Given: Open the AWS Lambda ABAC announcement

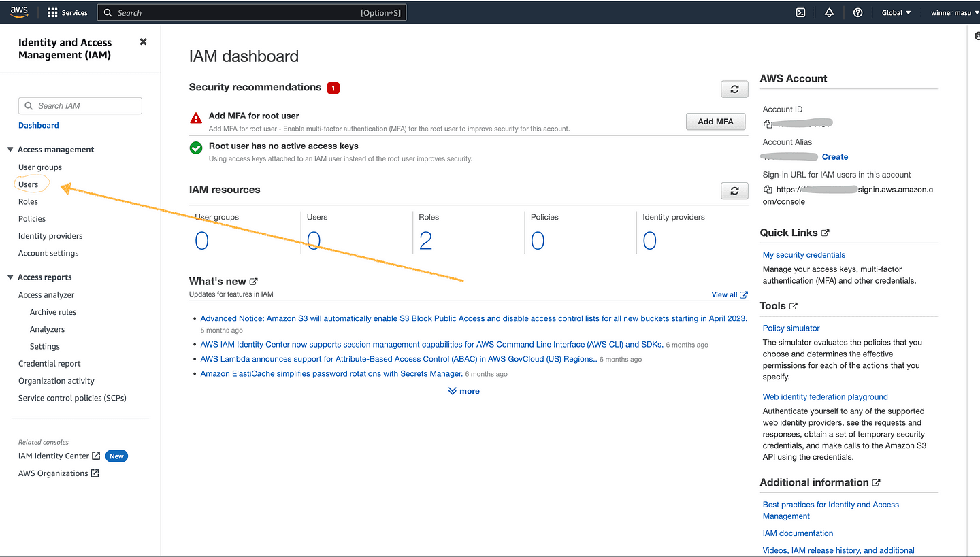Looking at the screenshot, I should point(399,359).
